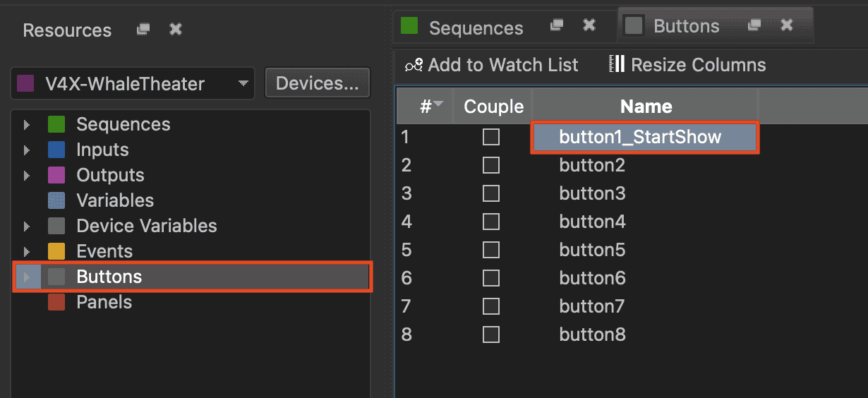Image resolution: width=868 pixels, height=398 pixels.
Task: Click the blue Inputs icon in the tree
Action: pos(56,150)
